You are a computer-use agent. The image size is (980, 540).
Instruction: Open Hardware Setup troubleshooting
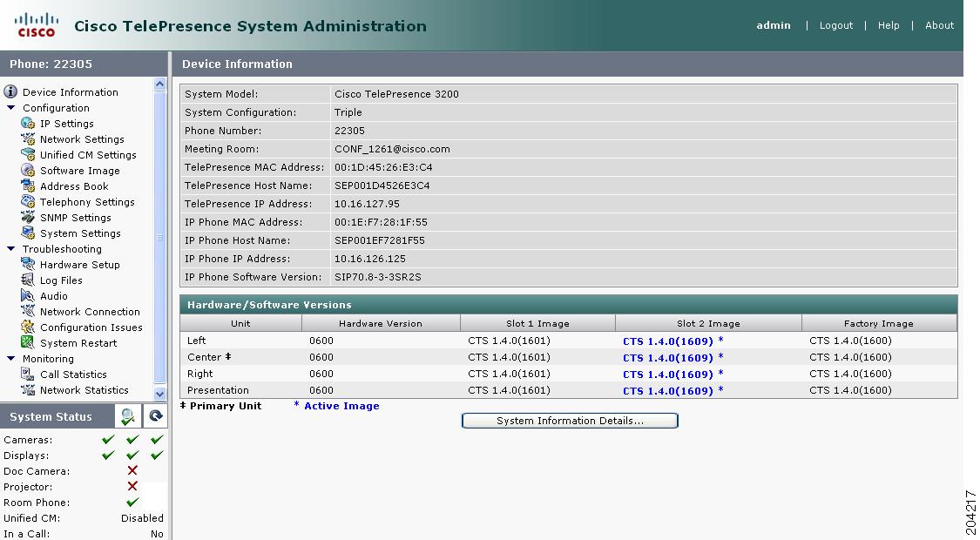pyautogui.click(x=80, y=264)
